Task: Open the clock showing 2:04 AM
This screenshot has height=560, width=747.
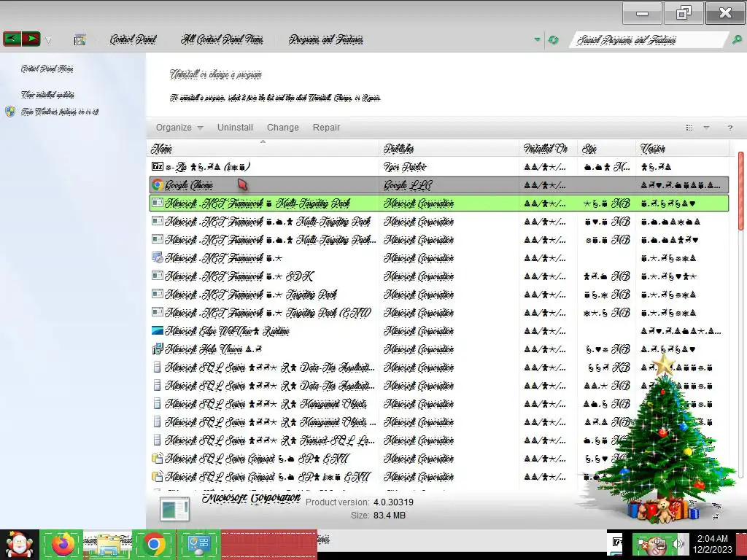Action: coord(712,544)
